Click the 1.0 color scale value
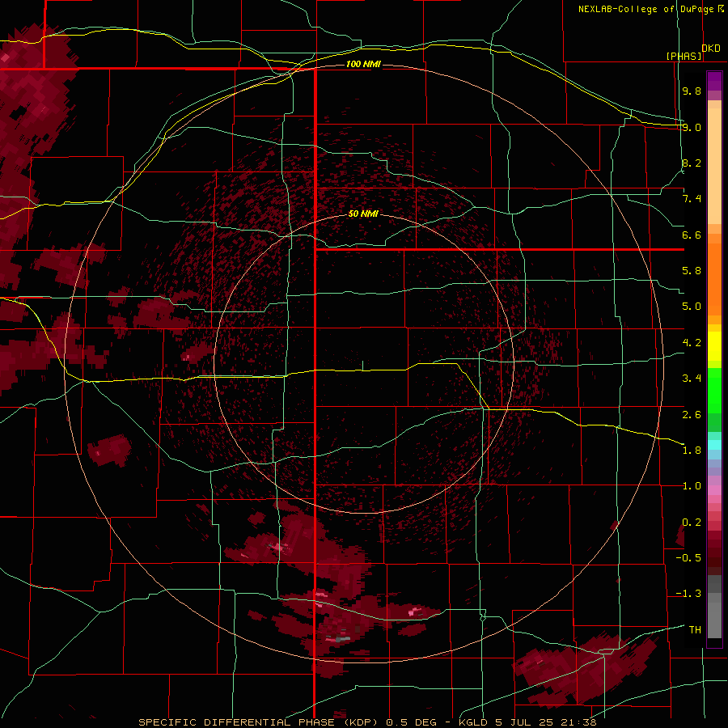 point(692,486)
